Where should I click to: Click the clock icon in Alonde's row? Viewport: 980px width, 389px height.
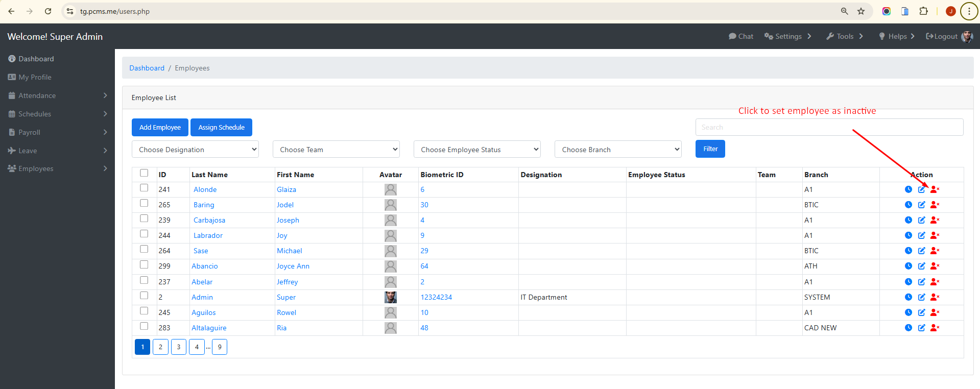(x=908, y=189)
